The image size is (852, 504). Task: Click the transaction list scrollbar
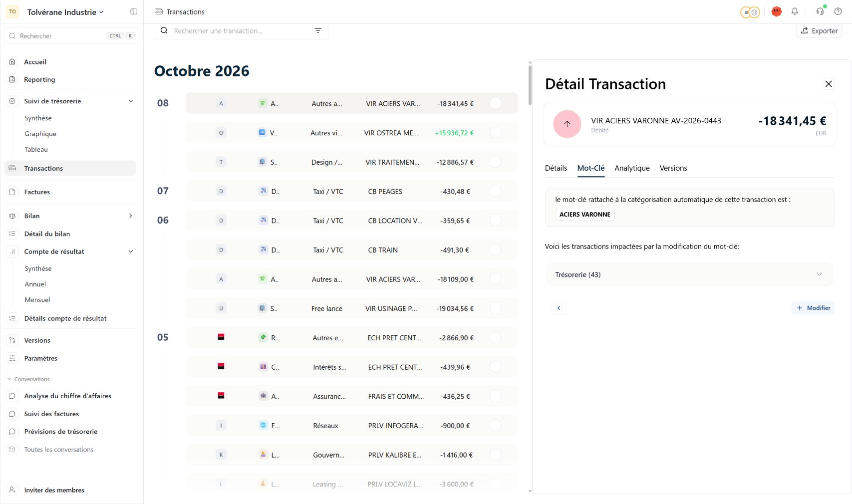(x=530, y=85)
